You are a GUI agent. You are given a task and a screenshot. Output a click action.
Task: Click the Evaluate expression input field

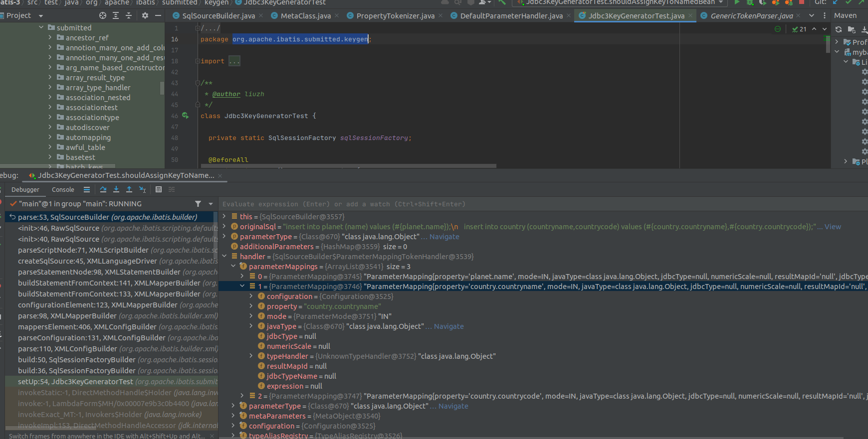(x=543, y=204)
